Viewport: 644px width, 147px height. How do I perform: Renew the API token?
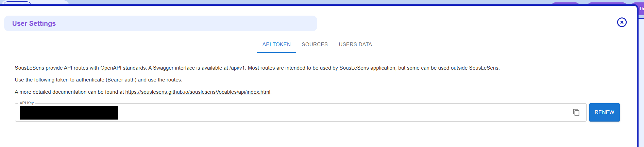coord(604,112)
